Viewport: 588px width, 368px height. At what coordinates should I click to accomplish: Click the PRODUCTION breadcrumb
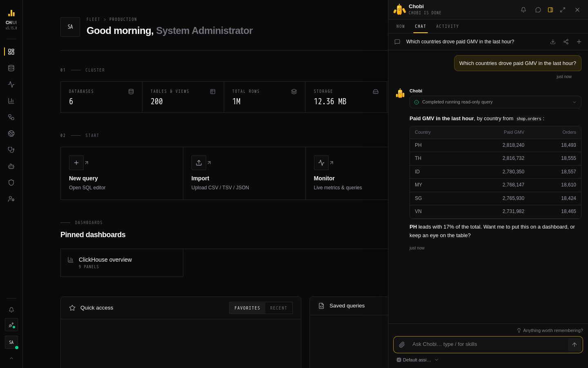pyautogui.click(x=123, y=19)
